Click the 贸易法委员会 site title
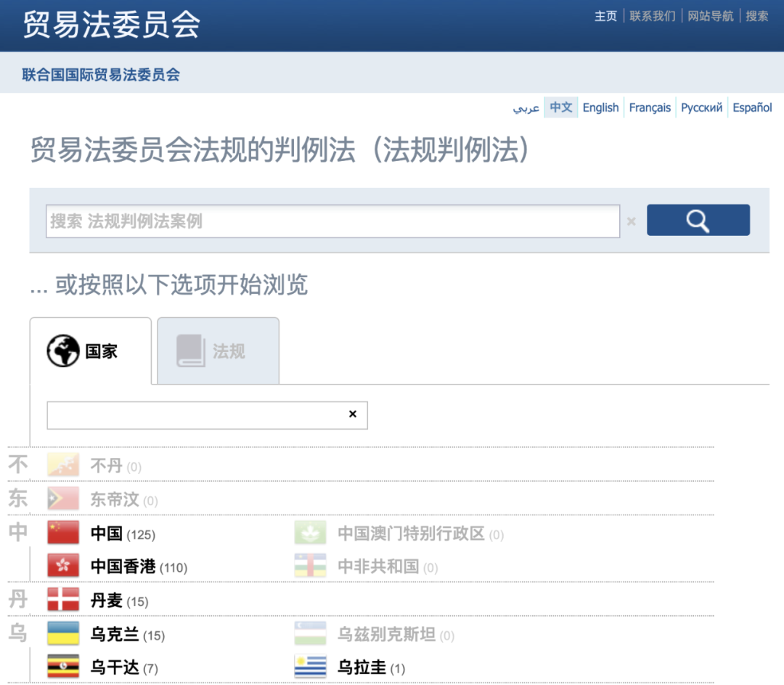This screenshot has width=784, height=685. pos(112,24)
